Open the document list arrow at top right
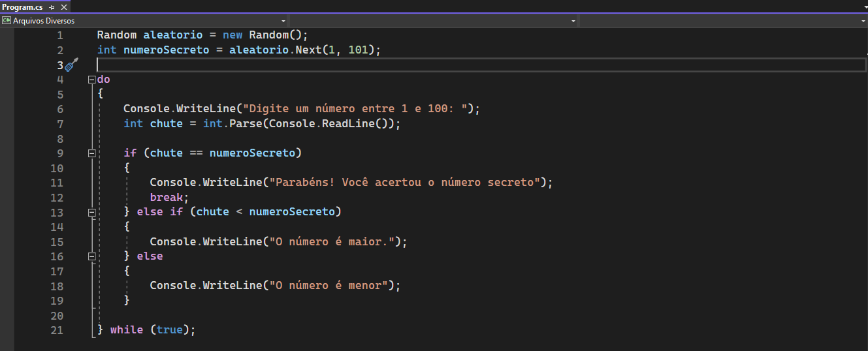Image resolution: width=868 pixels, height=351 pixels. click(x=863, y=7)
